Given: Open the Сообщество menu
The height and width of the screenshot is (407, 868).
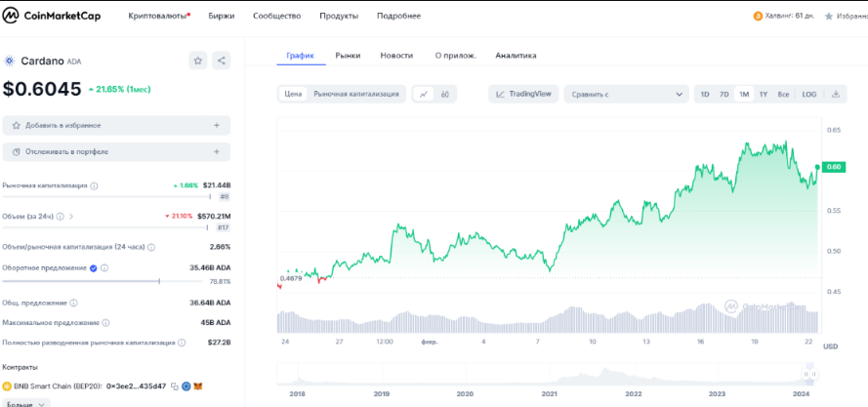Looking at the screenshot, I should [x=276, y=16].
